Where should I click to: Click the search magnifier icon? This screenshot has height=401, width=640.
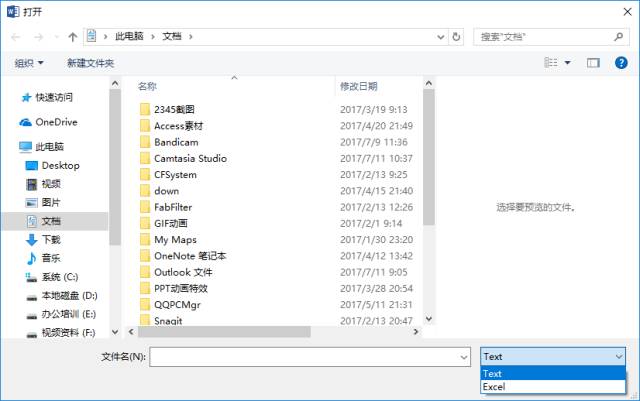[x=618, y=37]
